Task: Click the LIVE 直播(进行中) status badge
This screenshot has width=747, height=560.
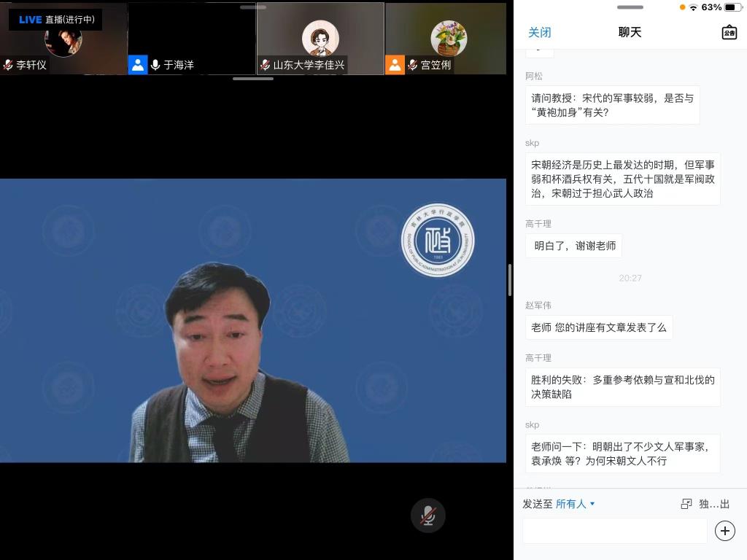Action: tap(56, 20)
